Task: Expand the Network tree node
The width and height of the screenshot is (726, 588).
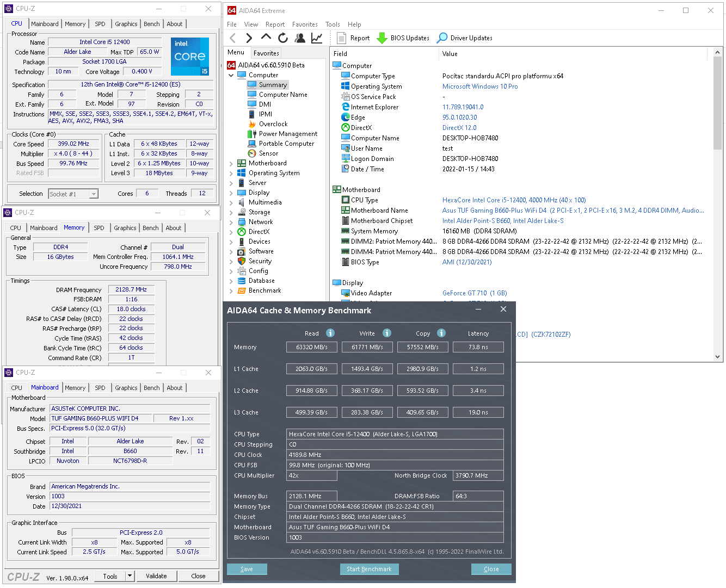Action: (x=231, y=222)
